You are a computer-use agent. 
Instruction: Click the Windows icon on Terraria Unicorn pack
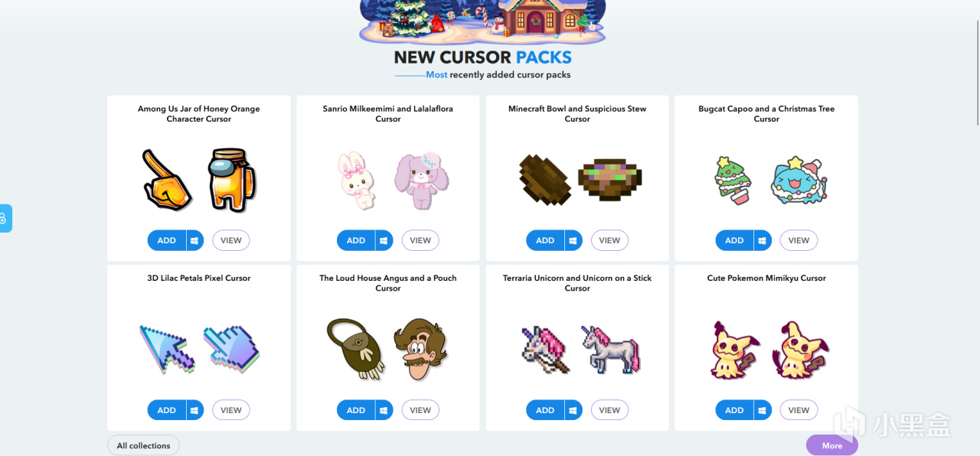click(573, 410)
